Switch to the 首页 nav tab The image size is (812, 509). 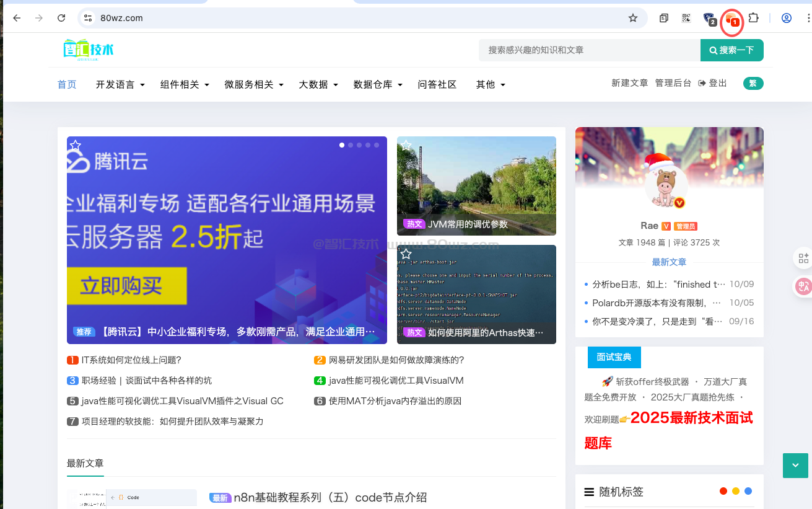[67, 85]
